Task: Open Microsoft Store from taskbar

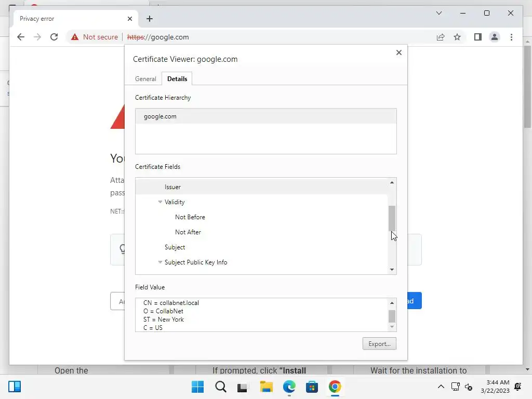Action: 312,387
